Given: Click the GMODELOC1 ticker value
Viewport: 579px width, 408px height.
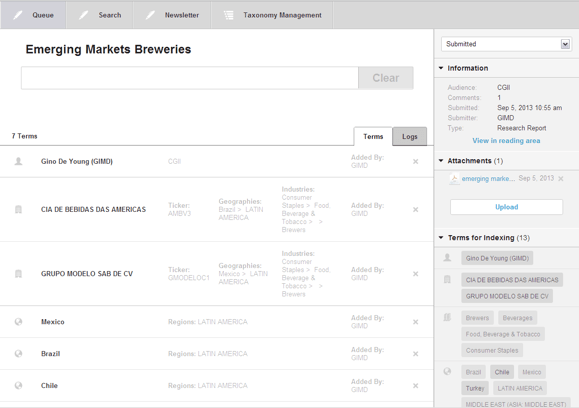Looking at the screenshot, I should (189, 278).
